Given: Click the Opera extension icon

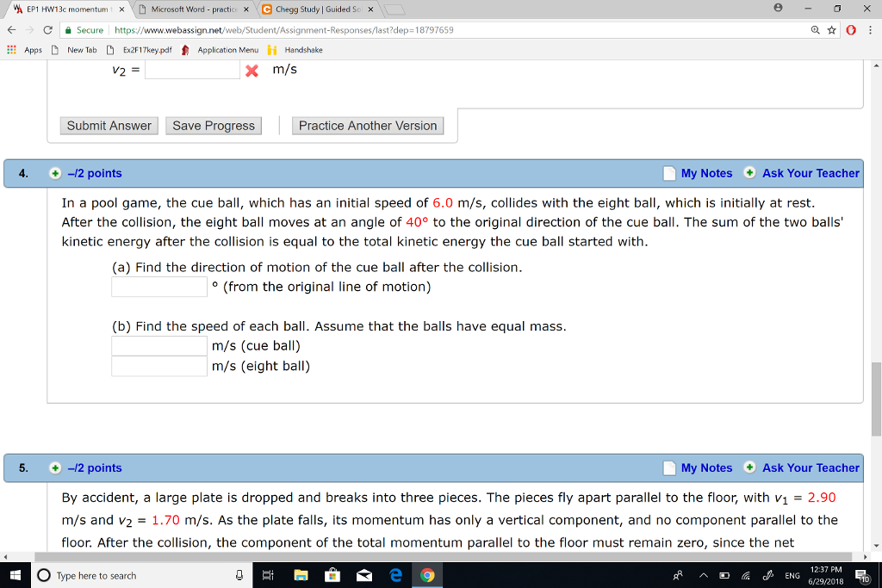Looking at the screenshot, I should tap(851, 30).
